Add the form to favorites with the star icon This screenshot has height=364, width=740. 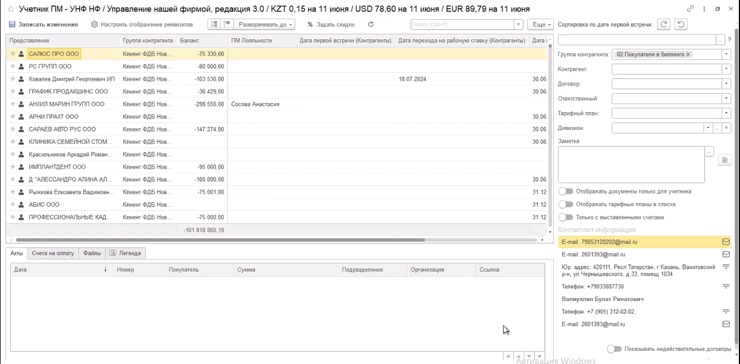10,9
